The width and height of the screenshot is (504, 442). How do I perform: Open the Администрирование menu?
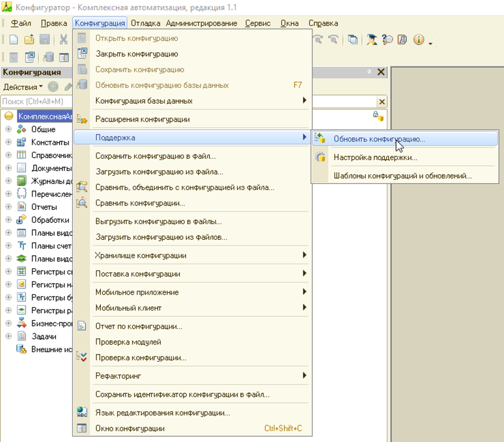point(201,23)
